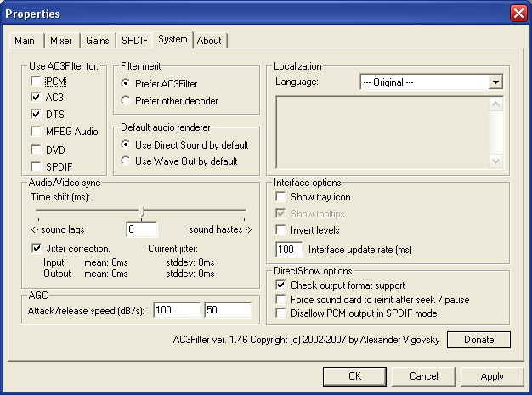This screenshot has width=532, height=395.
Task: Go to the About tab
Action: point(209,41)
